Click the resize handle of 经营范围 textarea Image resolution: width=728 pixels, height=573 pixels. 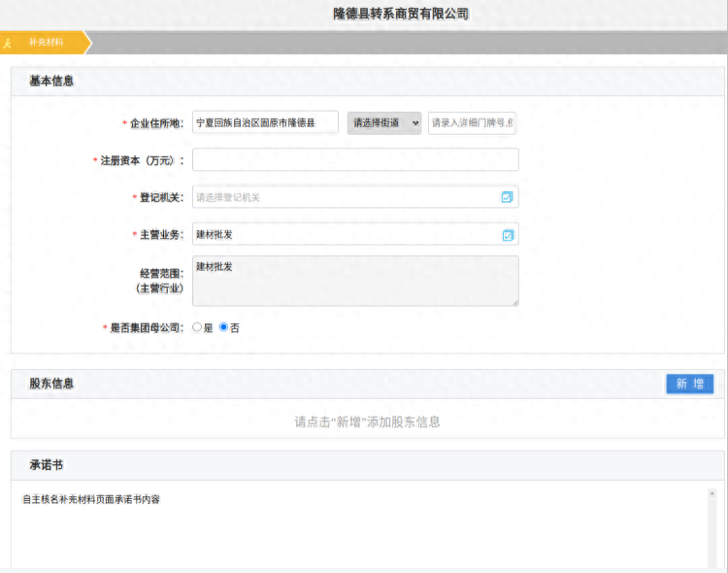coord(513,302)
